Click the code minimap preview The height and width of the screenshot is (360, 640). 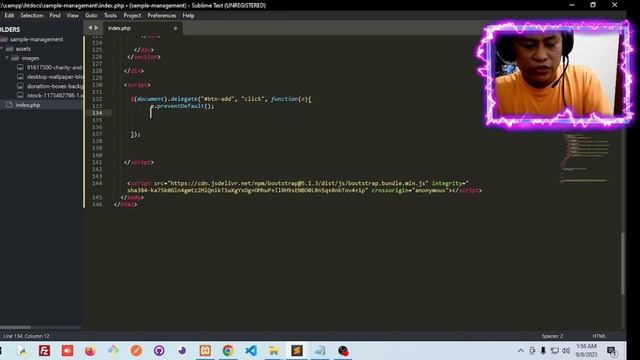click(x=586, y=158)
